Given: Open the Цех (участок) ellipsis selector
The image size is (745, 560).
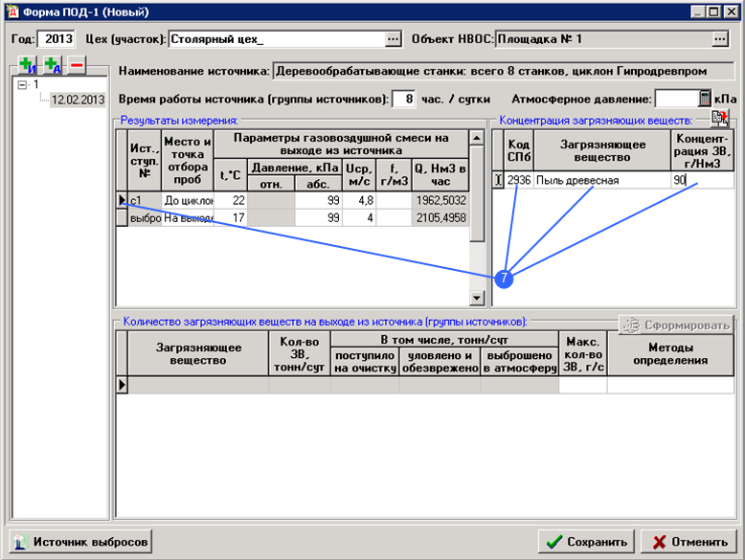Looking at the screenshot, I should click(393, 39).
